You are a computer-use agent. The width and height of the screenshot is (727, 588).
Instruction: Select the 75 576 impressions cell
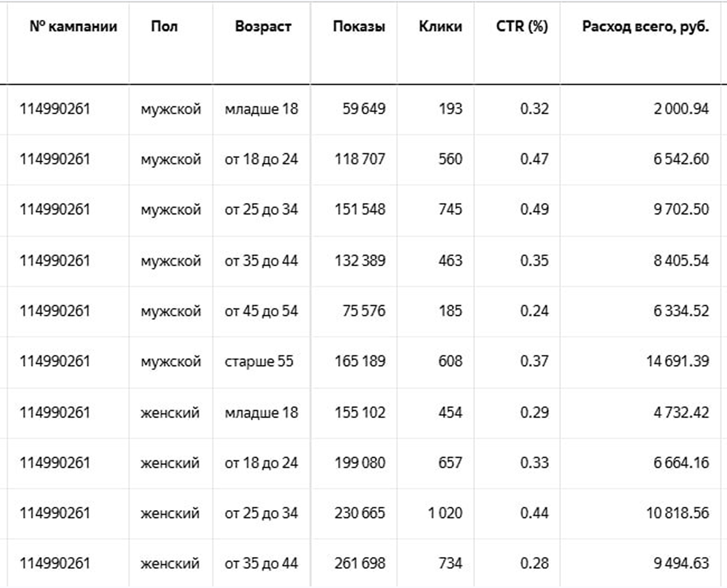(363, 311)
